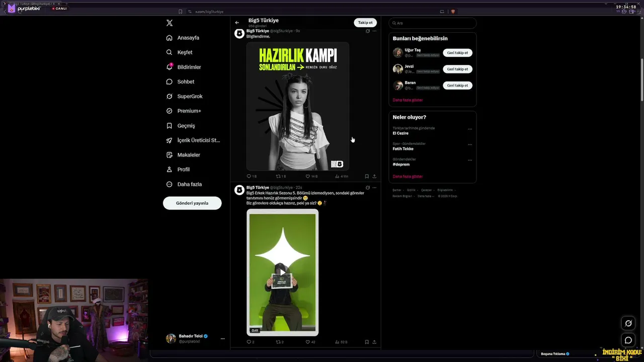Follow Big5 Türkiye with Takip et
Image resolution: width=644 pixels, height=362 pixels.
point(365,23)
